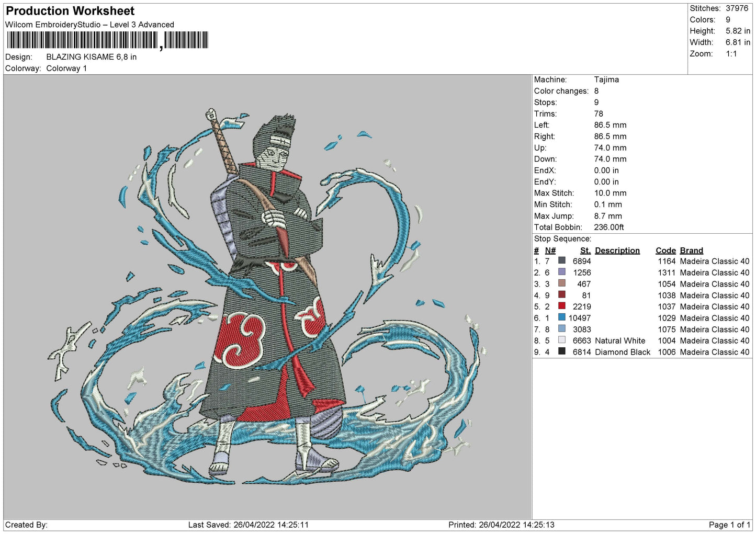The image size is (756, 534).
Task: Click the "Down:" label
Action: click(x=545, y=159)
